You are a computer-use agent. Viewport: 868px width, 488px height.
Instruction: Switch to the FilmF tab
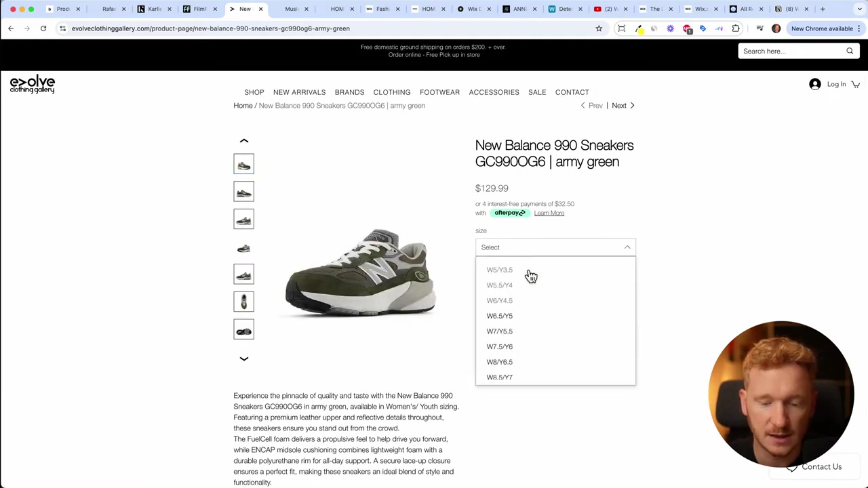199,9
